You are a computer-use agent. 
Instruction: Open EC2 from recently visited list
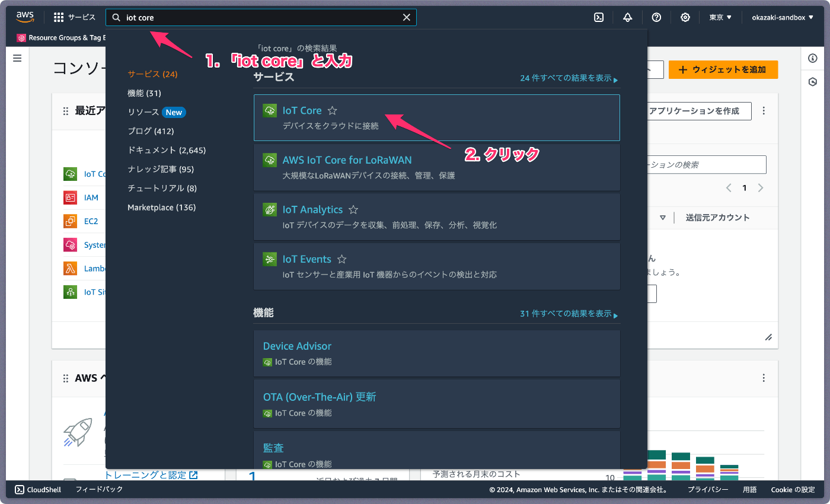(x=91, y=221)
